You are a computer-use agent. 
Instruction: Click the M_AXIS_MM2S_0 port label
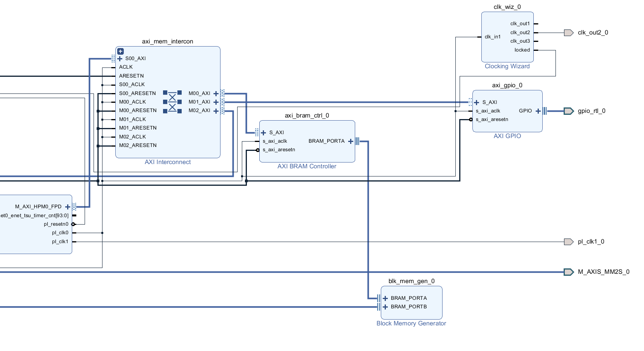click(x=604, y=272)
